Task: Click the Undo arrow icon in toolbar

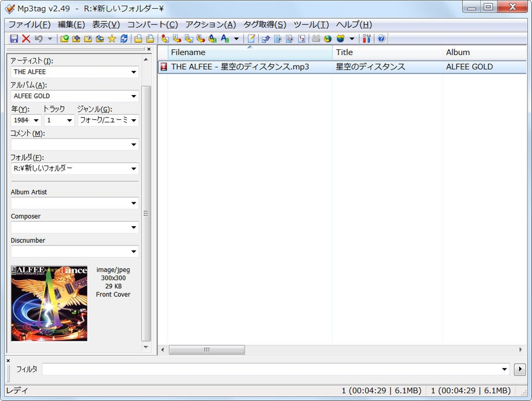Action: coord(38,38)
